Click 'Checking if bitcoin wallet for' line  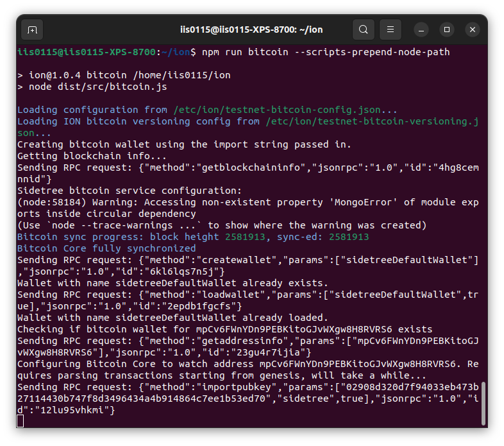pyautogui.click(x=224, y=329)
